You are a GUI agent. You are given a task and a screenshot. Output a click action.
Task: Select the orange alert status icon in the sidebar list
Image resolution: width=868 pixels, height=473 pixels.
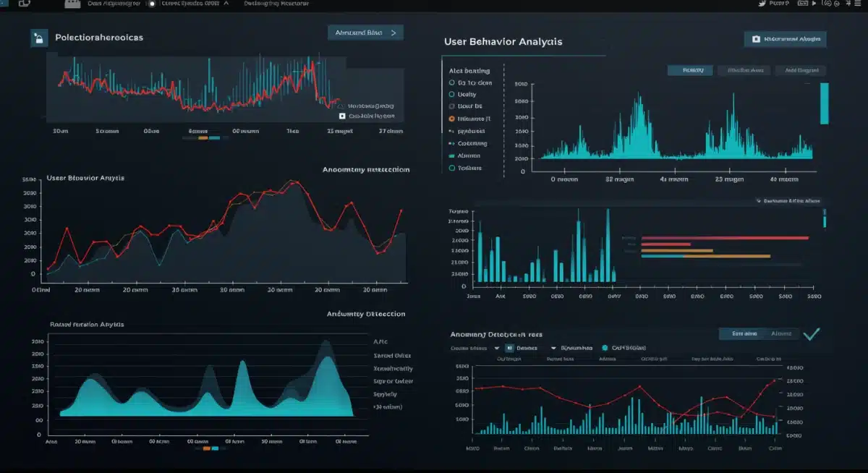451,118
